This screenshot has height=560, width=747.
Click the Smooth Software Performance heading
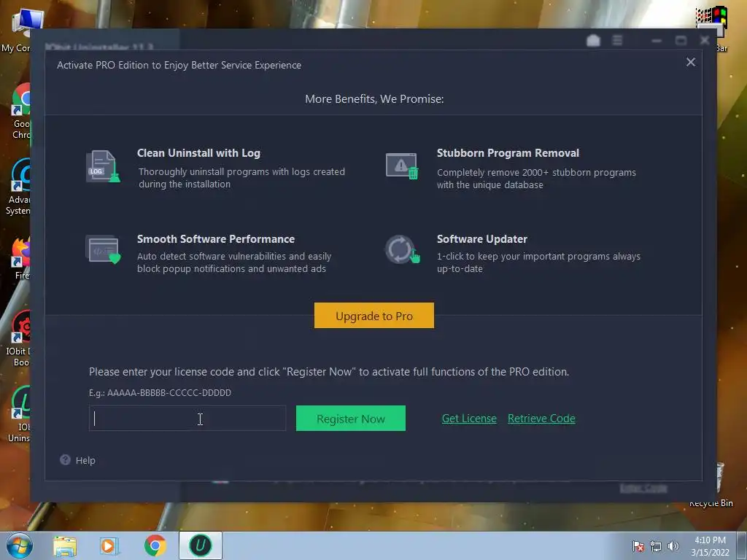pyautogui.click(x=216, y=239)
